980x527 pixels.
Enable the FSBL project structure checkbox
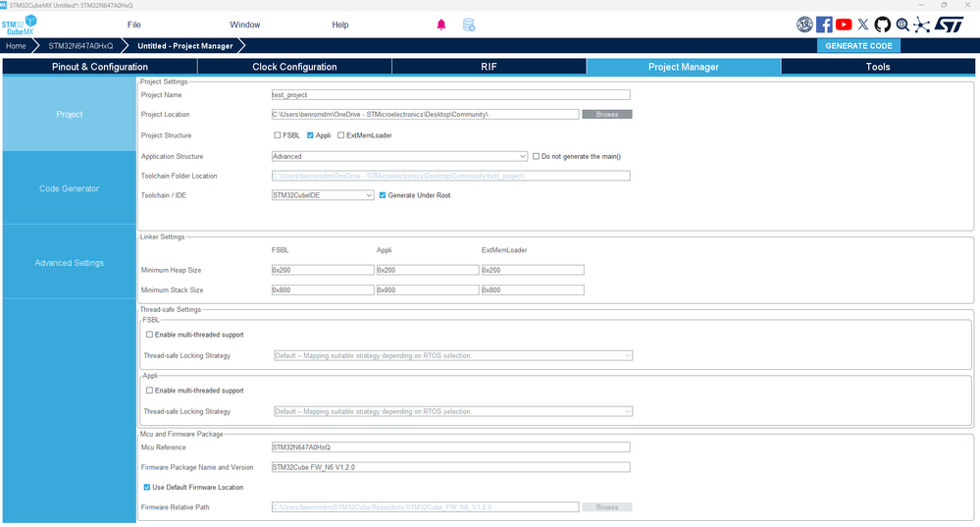tap(277, 135)
